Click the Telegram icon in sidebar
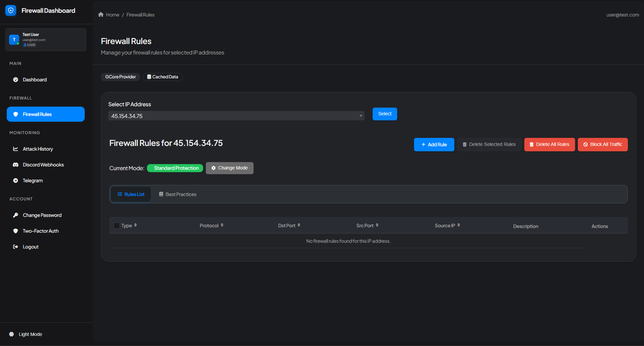644x346 pixels. tap(15, 181)
